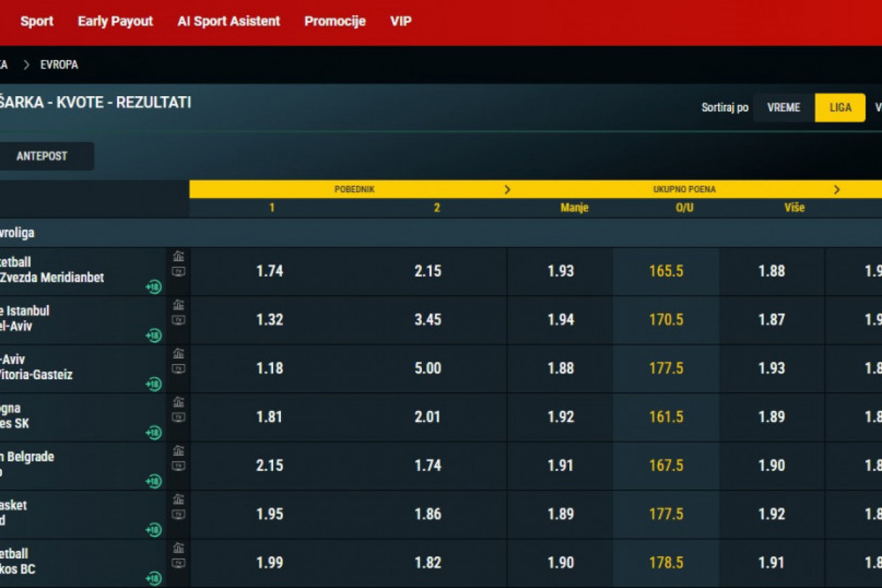Click +18 badge on Istanbul match row

pyautogui.click(x=153, y=336)
